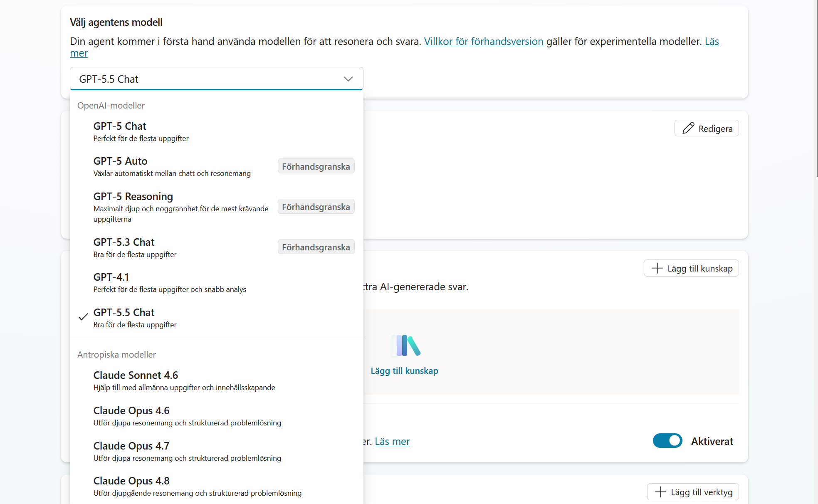Click the pencil icon on Redigera

tap(688, 128)
